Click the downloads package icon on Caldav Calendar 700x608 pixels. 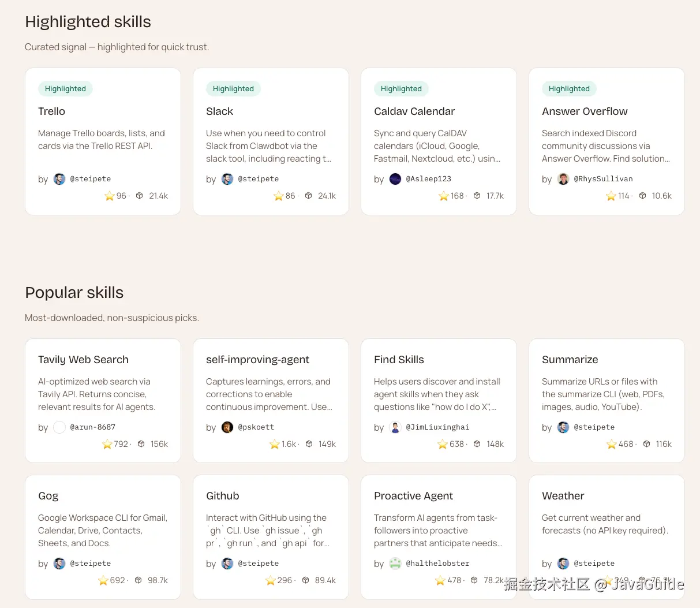pos(477,196)
